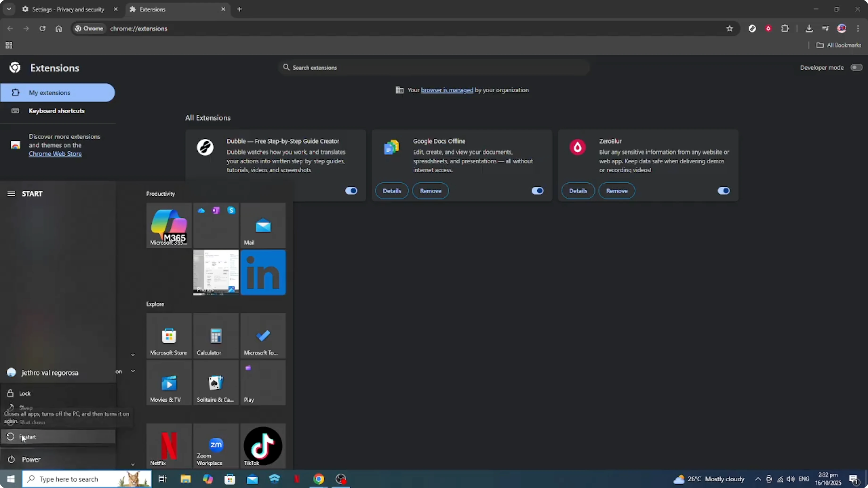The image size is (868, 488).
Task: Open the media controls icon in toolbar
Action: (x=825, y=29)
